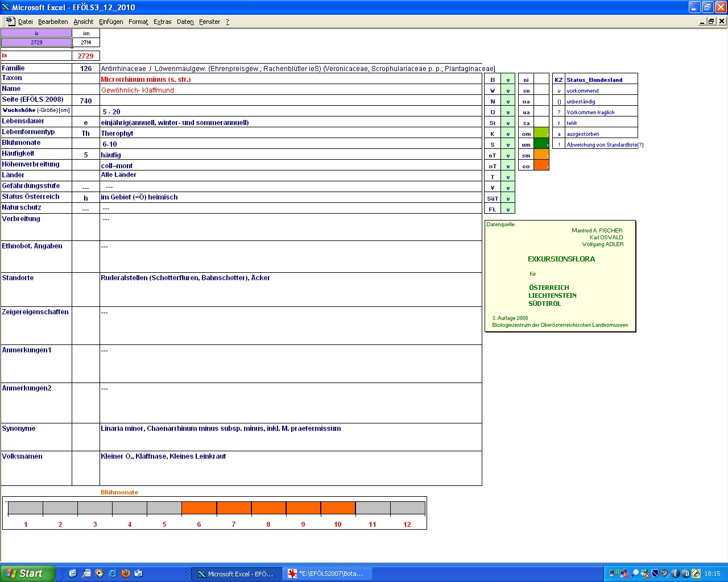Click the Excel workbook icon beside Datei
Image resolution: width=728 pixels, height=582 pixels.
(x=10, y=21)
